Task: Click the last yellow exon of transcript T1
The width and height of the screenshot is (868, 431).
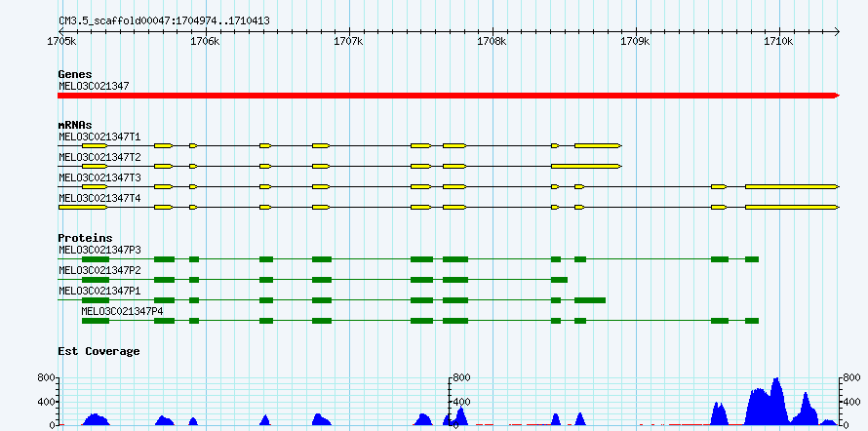Action: point(598,145)
